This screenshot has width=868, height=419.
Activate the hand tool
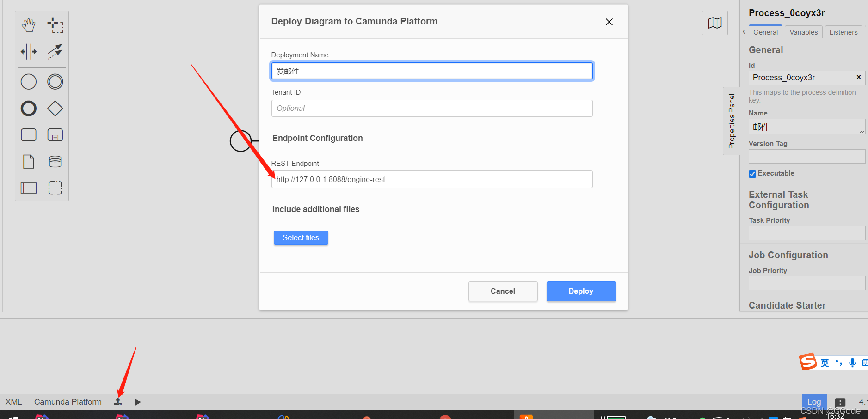pos(29,25)
